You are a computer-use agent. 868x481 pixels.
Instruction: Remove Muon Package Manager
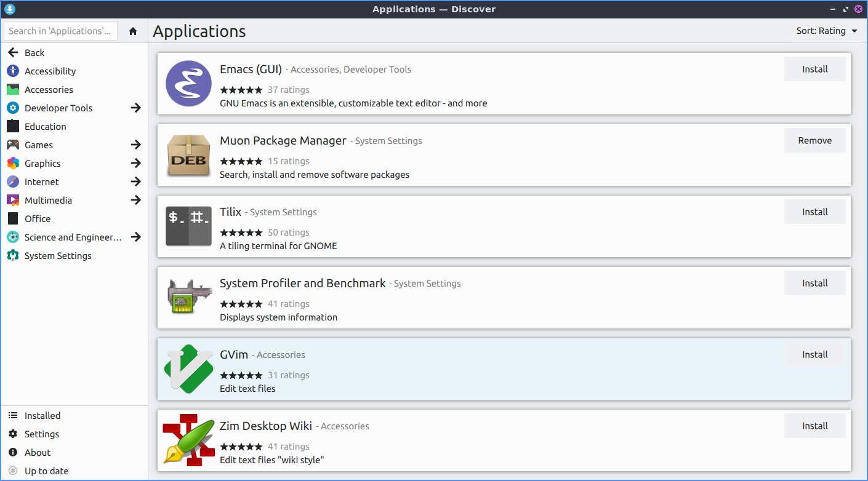pos(814,141)
